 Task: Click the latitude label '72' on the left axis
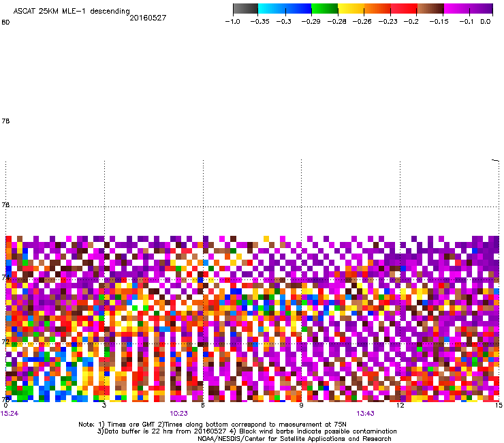5,341
